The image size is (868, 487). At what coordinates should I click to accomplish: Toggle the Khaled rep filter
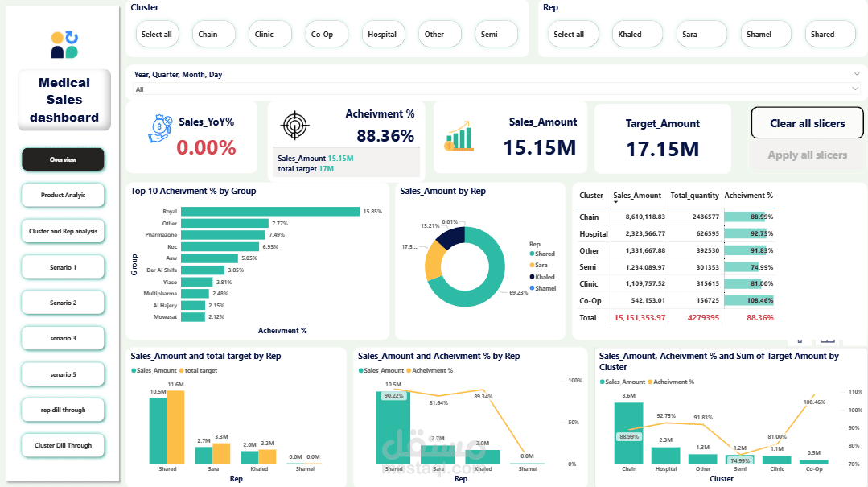[637, 34]
